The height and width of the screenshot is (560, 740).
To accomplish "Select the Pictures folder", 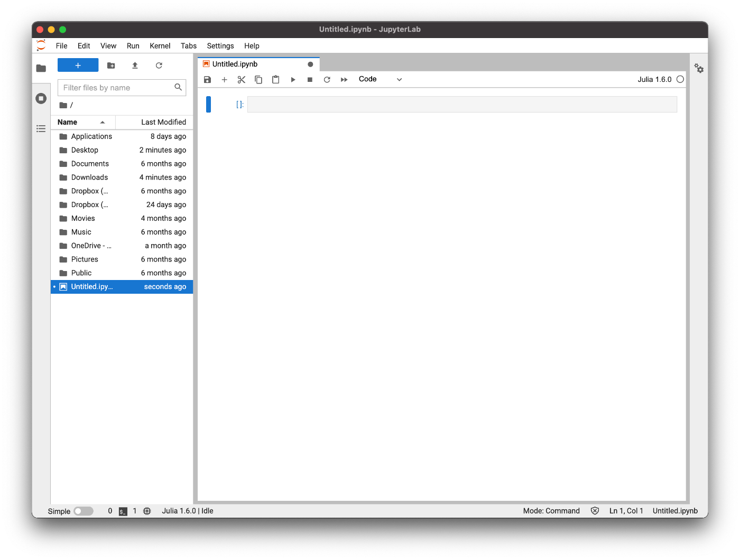I will coord(122,259).
